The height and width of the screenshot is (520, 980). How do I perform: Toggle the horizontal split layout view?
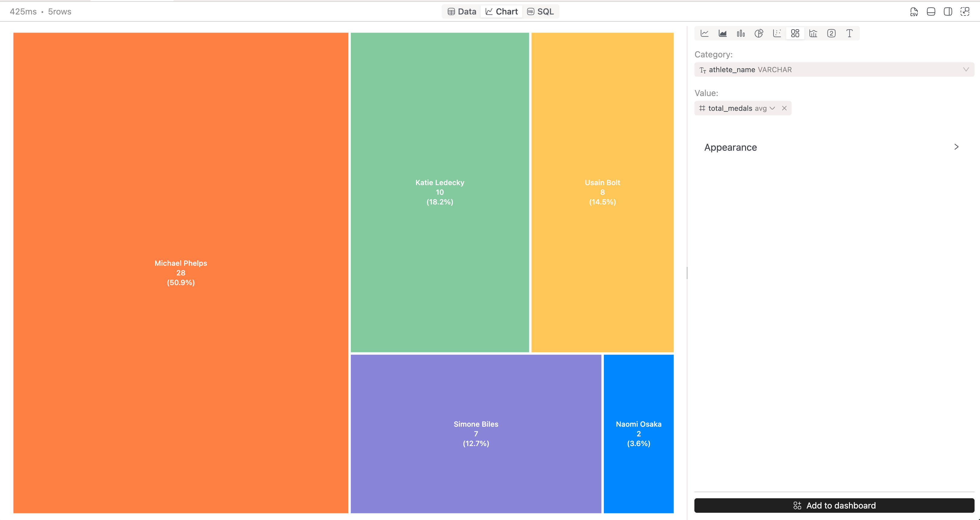[x=931, y=11]
